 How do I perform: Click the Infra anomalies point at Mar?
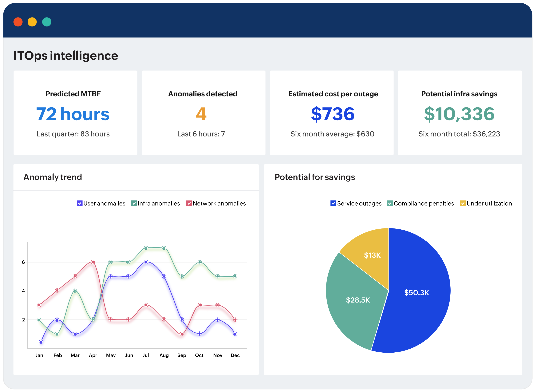(x=75, y=291)
